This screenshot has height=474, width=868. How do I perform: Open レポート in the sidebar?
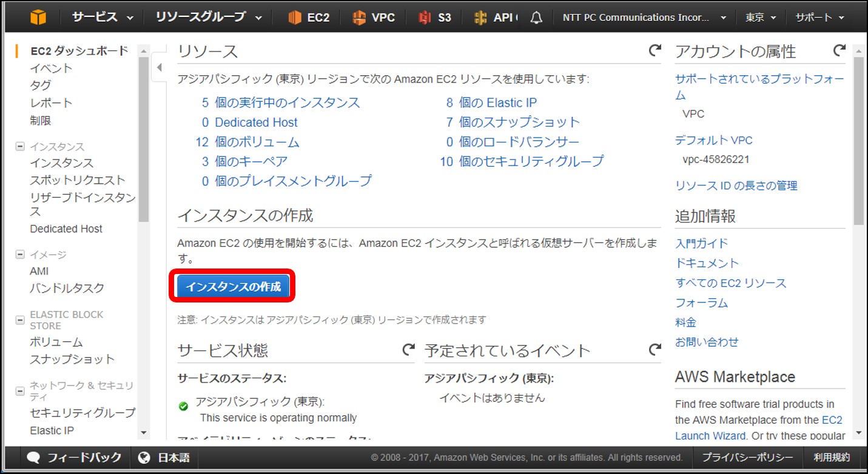click(51, 103)
